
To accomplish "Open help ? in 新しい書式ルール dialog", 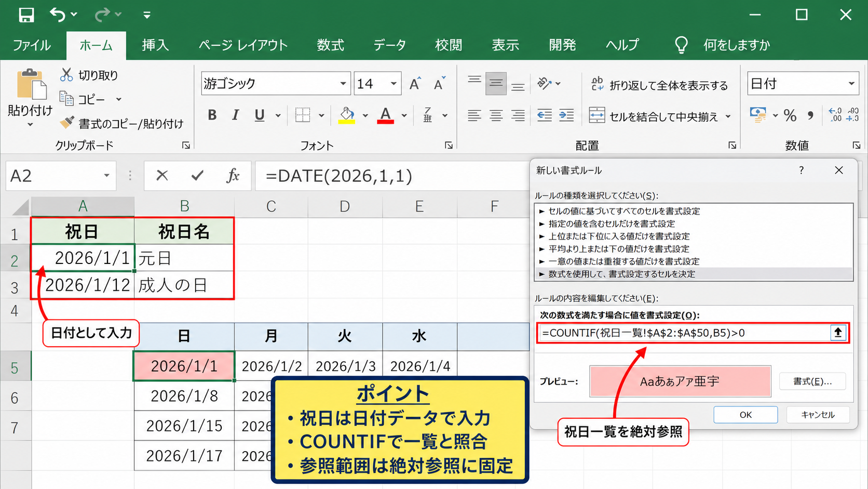I will [802, 170].
